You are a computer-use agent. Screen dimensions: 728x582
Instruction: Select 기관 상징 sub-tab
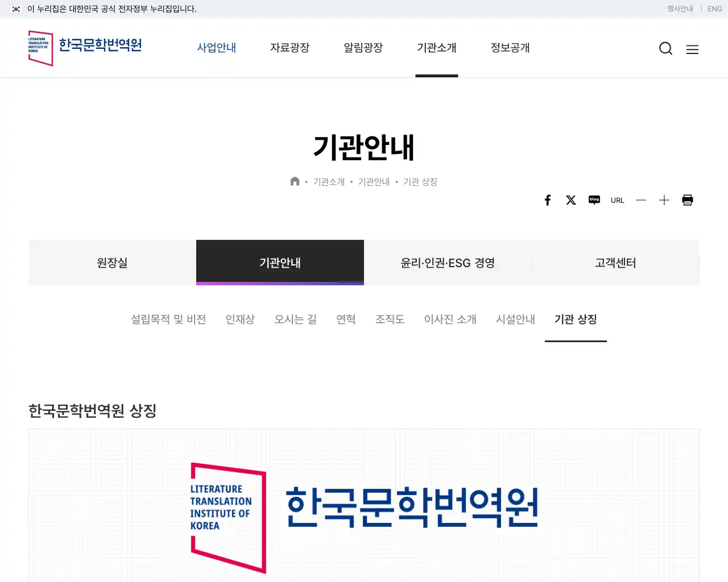[576, 319]
